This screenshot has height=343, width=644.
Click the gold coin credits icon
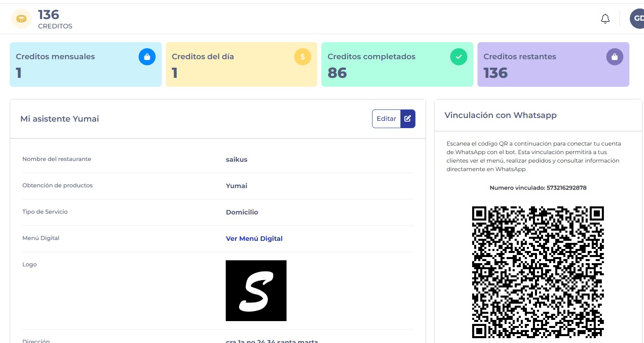click(x=21, y=19)
